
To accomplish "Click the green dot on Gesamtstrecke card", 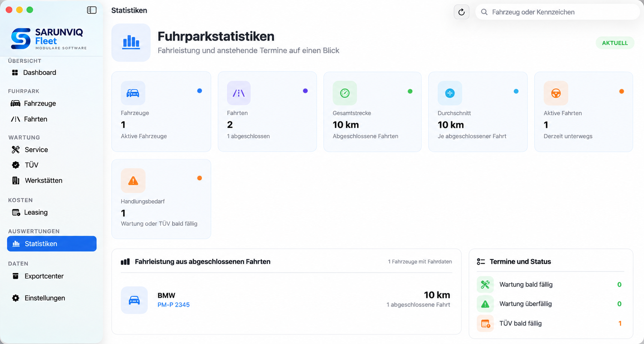I will (410, 91).
